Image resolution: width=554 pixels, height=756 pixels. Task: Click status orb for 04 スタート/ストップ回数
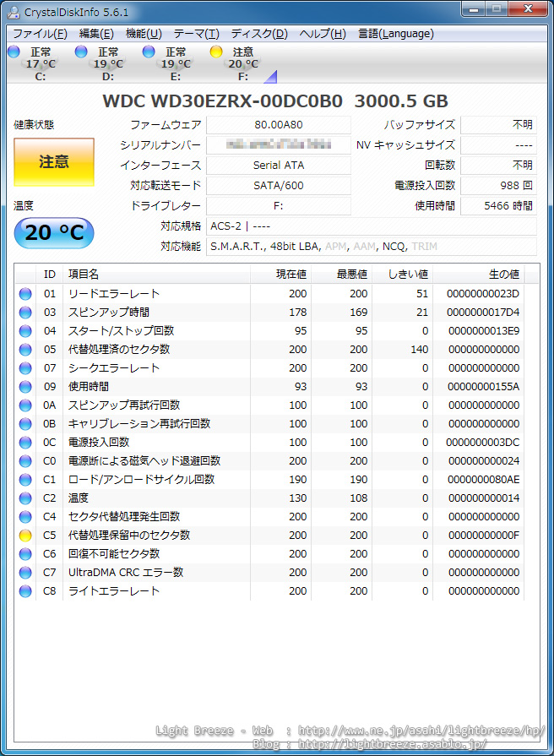coord(25,331)
